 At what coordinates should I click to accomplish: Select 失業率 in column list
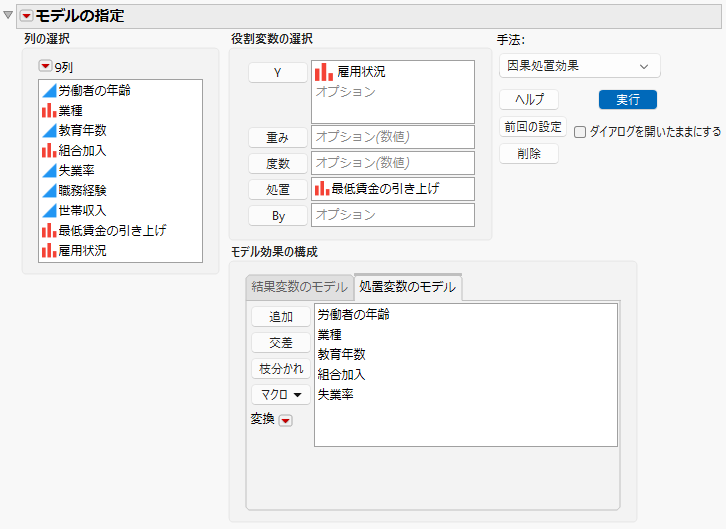pyautogui.click(x=76, y=170)
